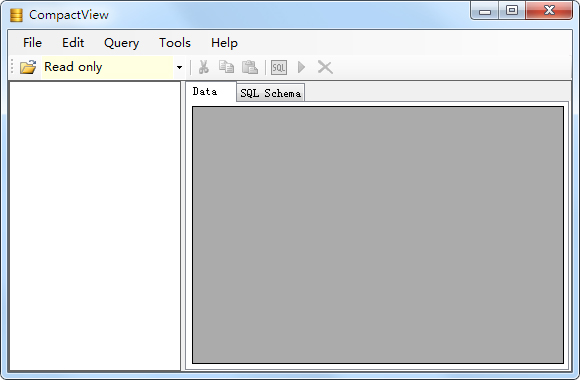
Task: Open the SQL query editor icon
Action: tap(279, 67)
